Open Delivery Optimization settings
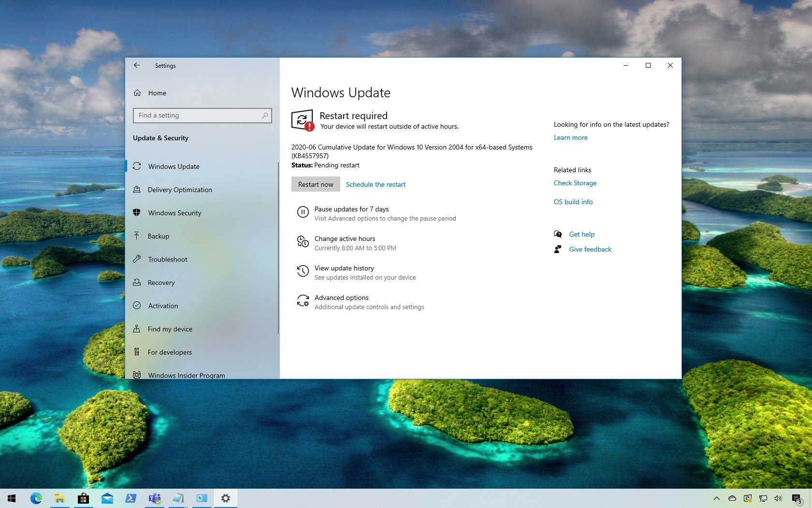The image size is (812, 508). [202, 190]
